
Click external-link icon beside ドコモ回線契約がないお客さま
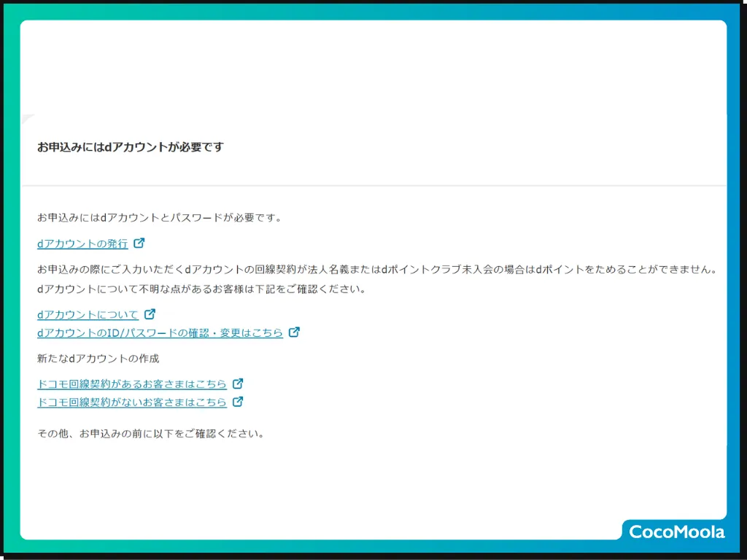click(x=238, y=402)
